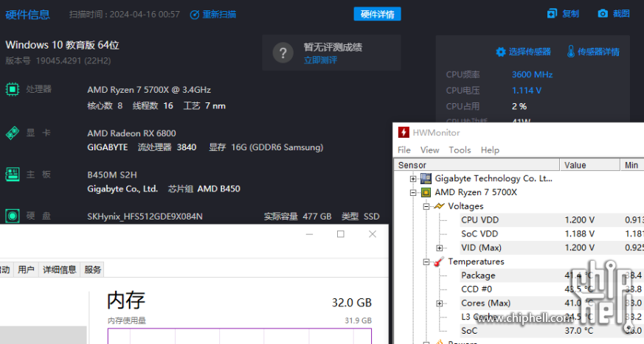Screen dimensions: 644x344
Task: Click AMD Radeon RX 6800 text
Action: pyautogui.click(x=131, y=133)
